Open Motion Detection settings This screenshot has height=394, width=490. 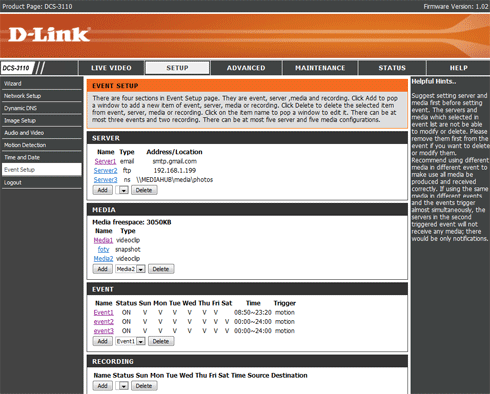42,145
